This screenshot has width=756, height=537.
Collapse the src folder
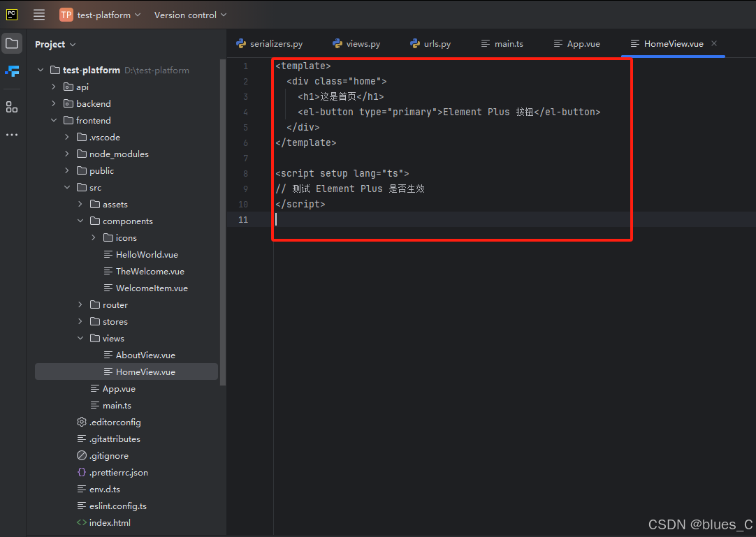(x=67, y=188)
